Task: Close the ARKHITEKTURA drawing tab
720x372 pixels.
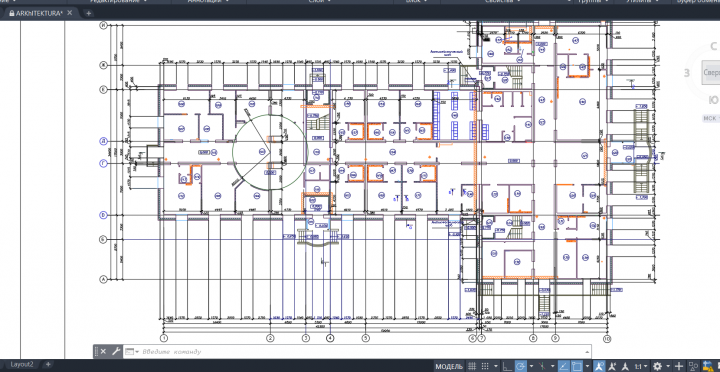Action: [70, 13]
